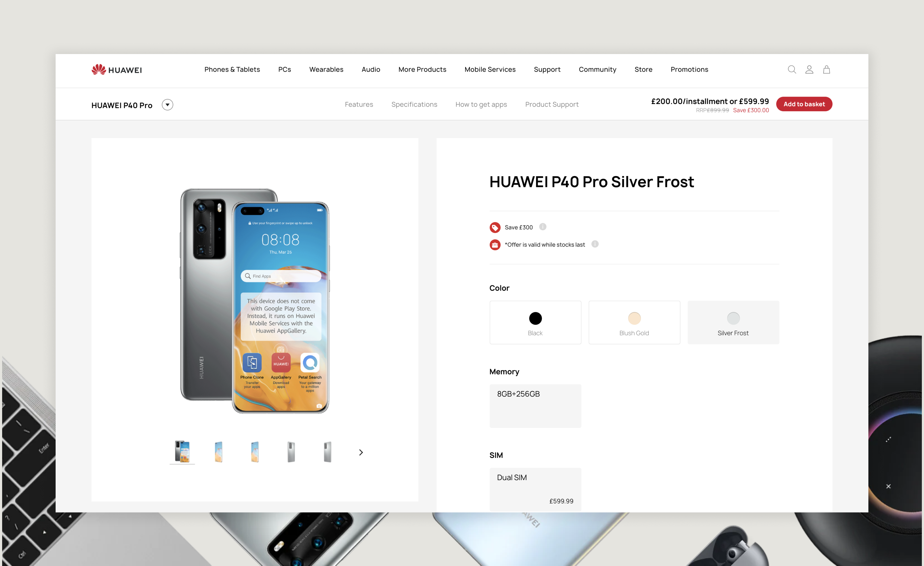Switch to the Specifications tab
Image resolution: width=924 pixels, height=566 pixels.
(x=414, y=104)
